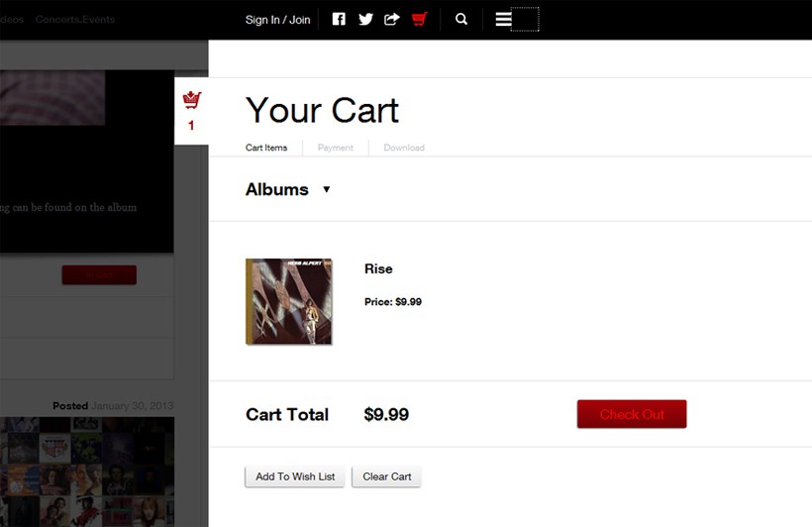The image size is (812, 527).
Task: Click Sign In / Join link
Action: pos(277,20)
